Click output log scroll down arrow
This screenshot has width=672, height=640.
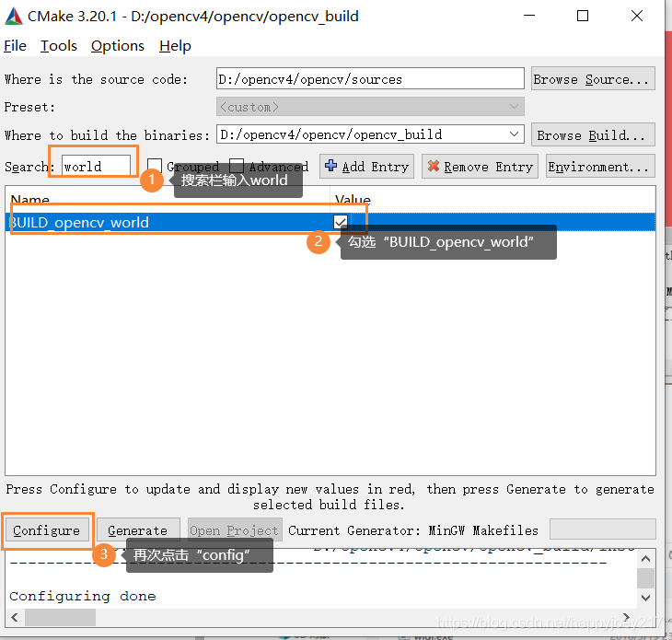click(x=645, y=597)
